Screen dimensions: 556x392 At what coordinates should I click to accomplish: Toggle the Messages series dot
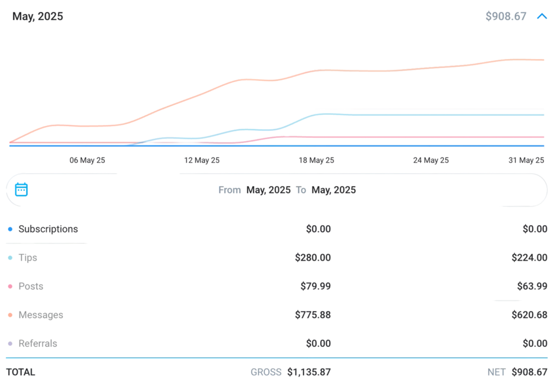(x=10, y=315)
